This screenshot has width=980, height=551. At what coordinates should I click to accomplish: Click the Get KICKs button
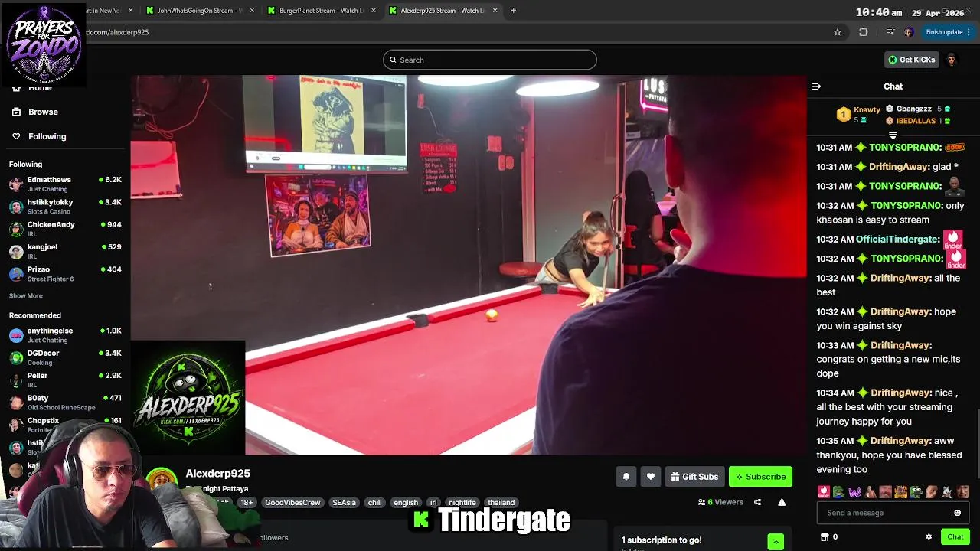point(911,60)
